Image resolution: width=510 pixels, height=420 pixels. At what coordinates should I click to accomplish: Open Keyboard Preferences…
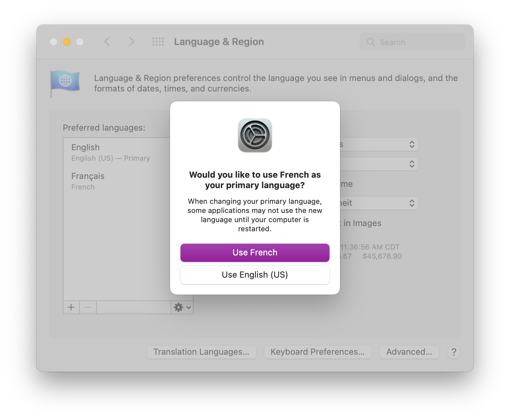click(x=318, y=352)
